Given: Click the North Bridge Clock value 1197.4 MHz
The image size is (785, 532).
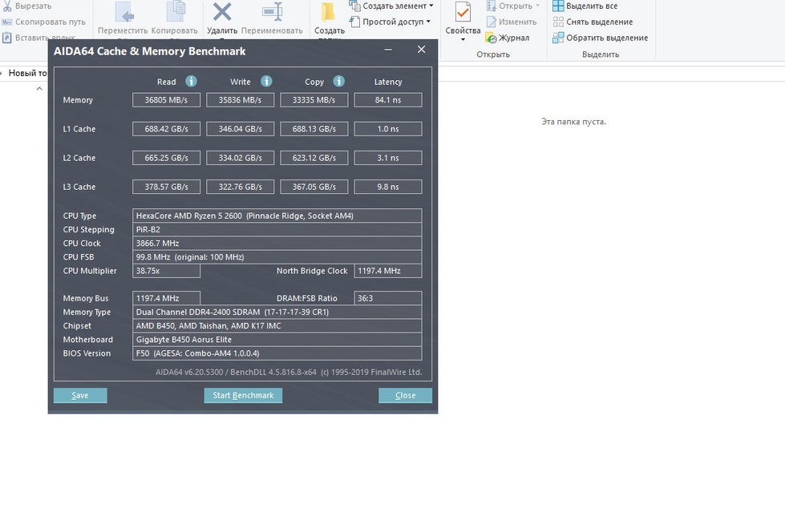Looking at the screenshot, I should point(388,271).
